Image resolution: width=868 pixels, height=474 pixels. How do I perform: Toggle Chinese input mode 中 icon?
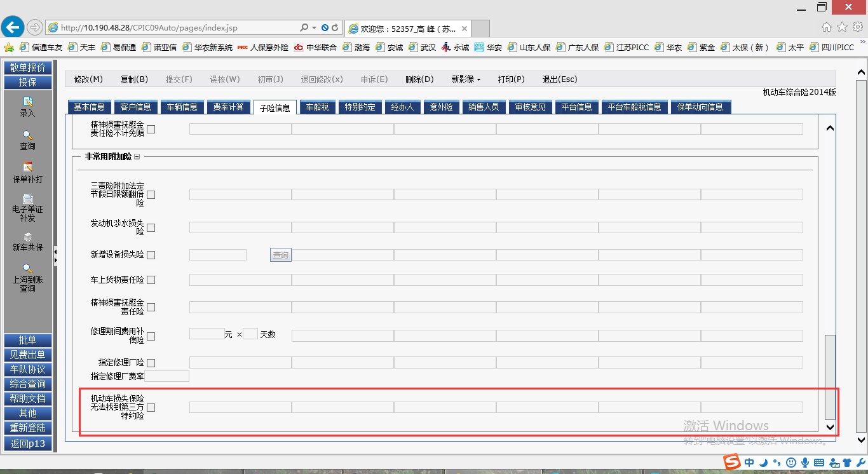pyautogui.click(x=750, y=462)
